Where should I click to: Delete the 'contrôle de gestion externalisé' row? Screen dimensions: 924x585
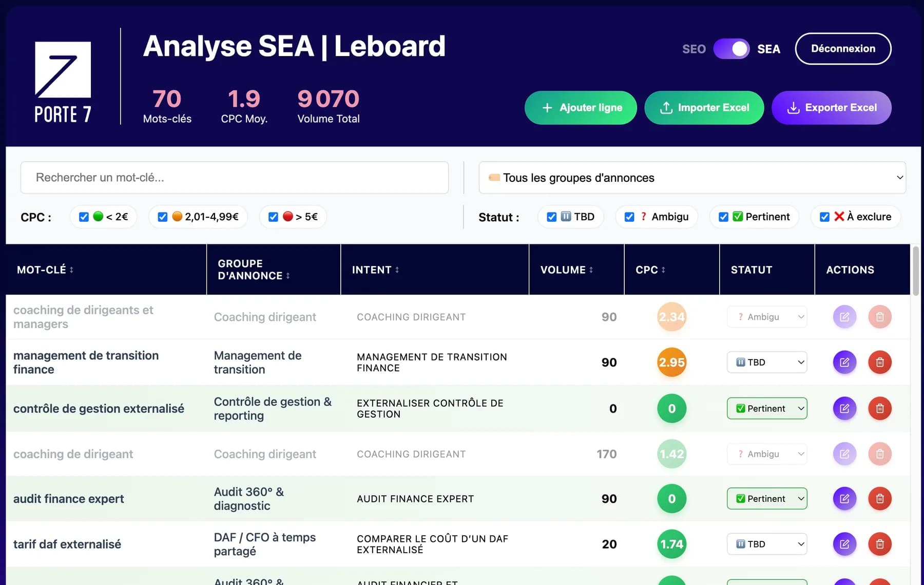point(880,408)
